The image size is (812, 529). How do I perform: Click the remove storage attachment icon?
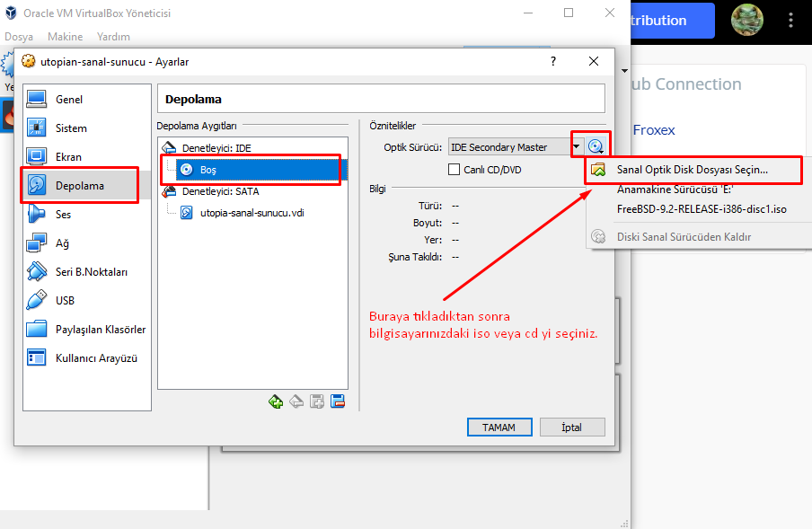[338, 401]
